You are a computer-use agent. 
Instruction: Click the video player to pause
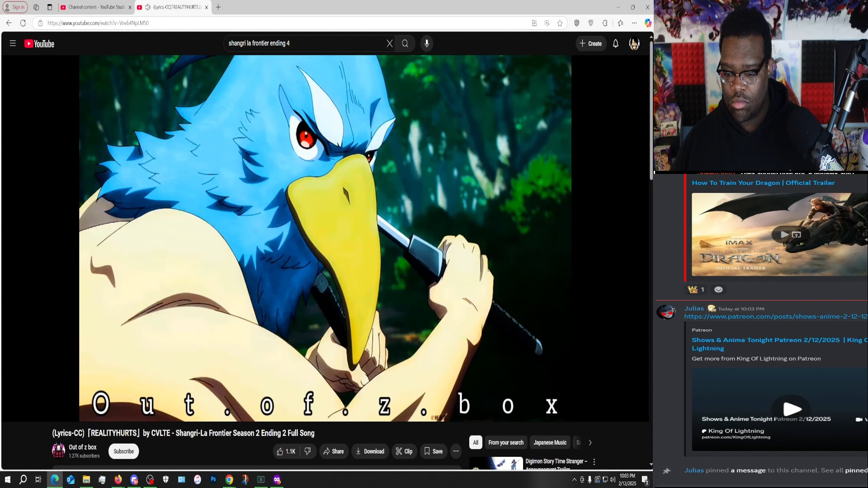[325, 238]
